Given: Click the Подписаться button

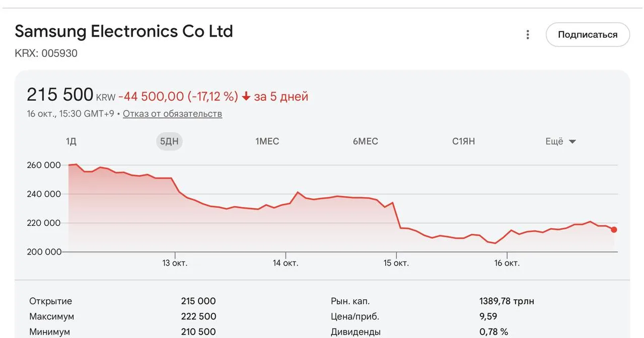Looking at the screenshot, I should click(588, 35).
